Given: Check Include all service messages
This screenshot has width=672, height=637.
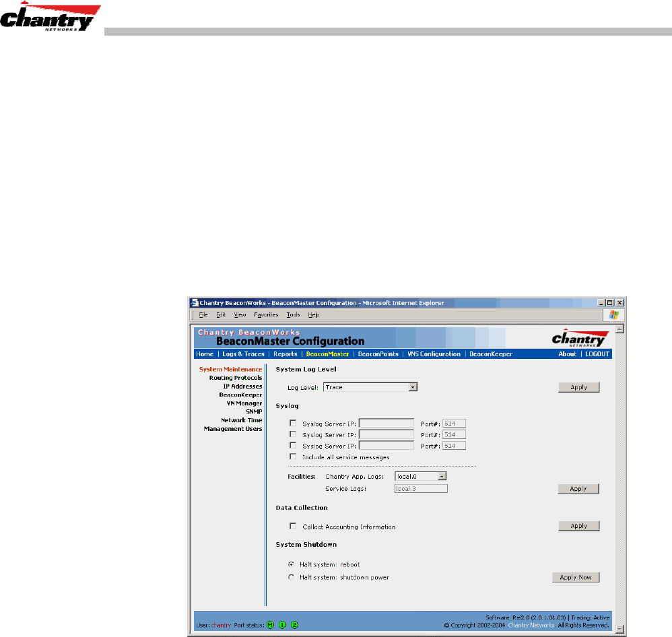Looking at the screenshot, I should pos(293,457).
